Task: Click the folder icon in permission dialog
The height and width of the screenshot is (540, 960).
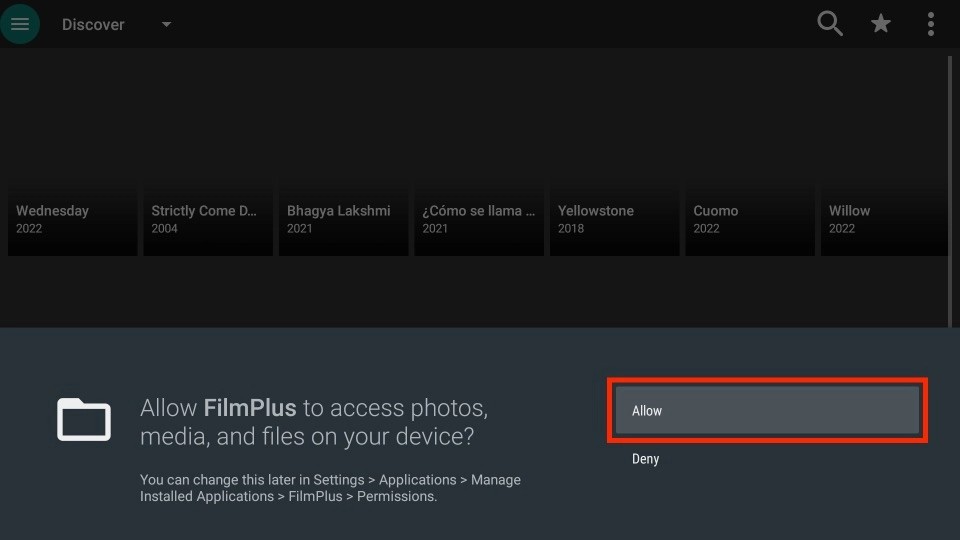Action: 84,419
